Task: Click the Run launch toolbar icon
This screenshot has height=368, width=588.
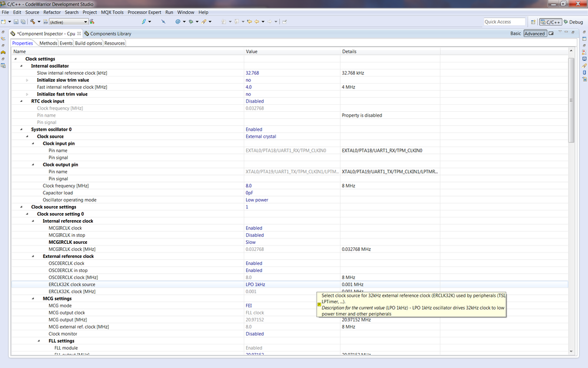Action: pyautogui.click(x=204, y=22)
